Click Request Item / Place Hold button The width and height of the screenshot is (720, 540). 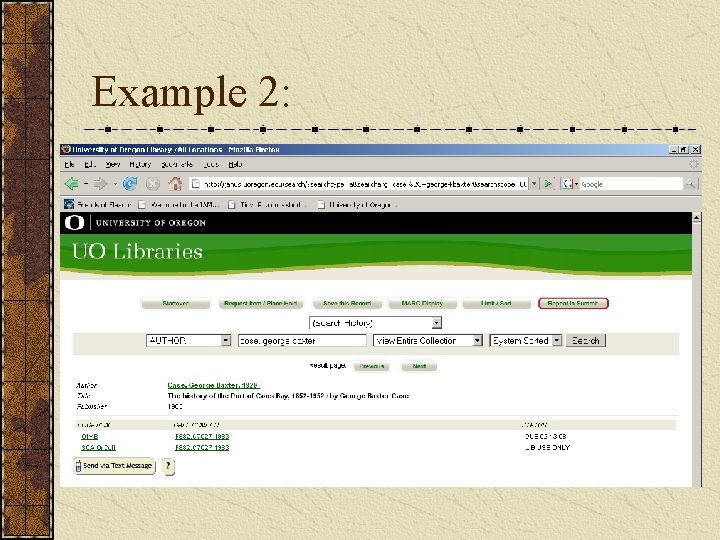[261, 304]
